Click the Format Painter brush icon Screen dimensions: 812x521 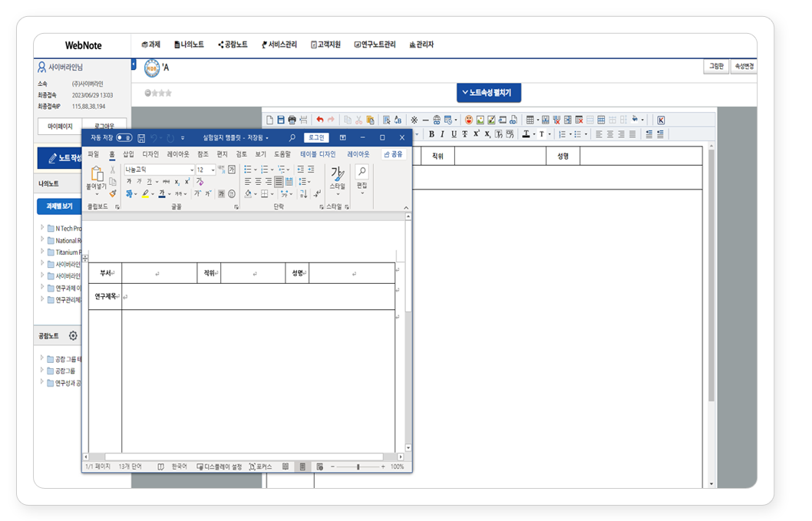(113, 194)
